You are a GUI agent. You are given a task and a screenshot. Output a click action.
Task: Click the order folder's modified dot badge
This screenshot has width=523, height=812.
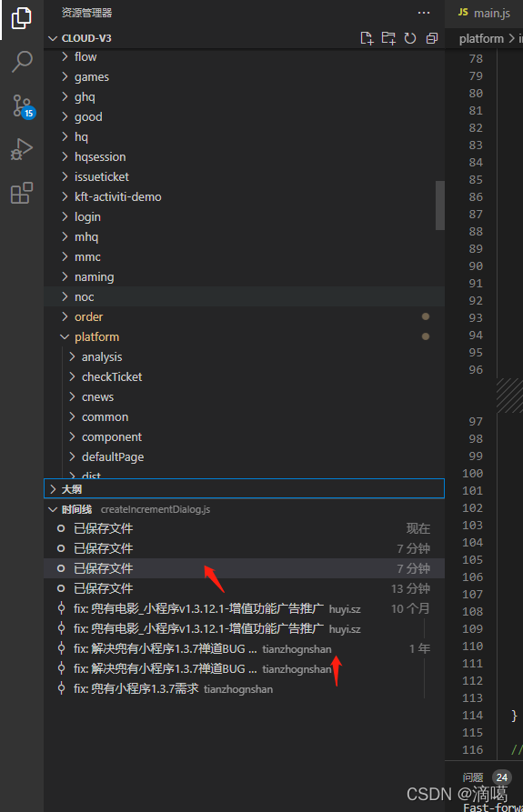tap(425, 316)
